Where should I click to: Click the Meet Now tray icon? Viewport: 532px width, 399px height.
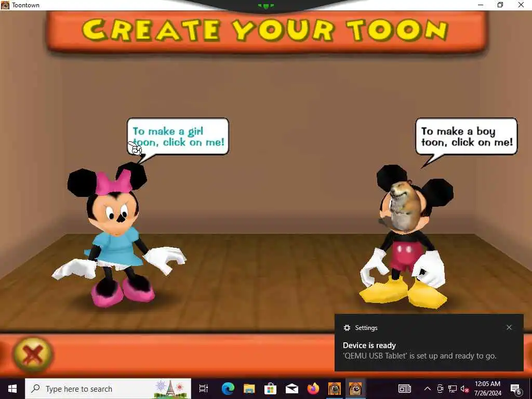point(440,389)
